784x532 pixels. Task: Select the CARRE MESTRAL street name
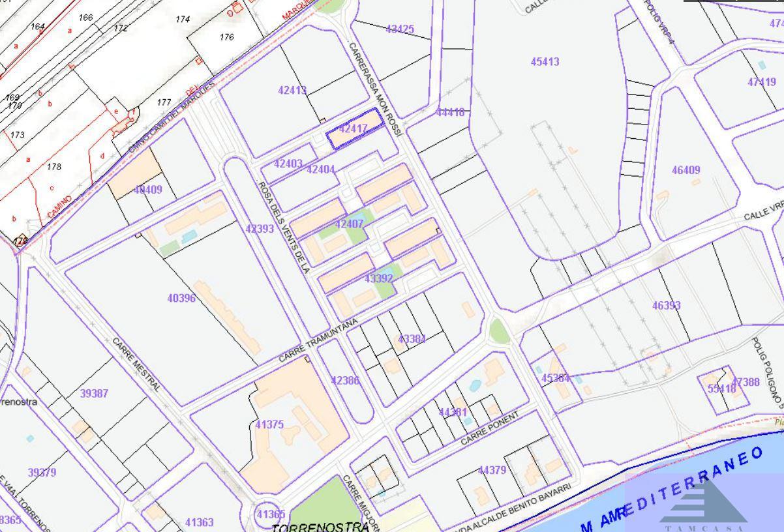(x=136, y=364)
